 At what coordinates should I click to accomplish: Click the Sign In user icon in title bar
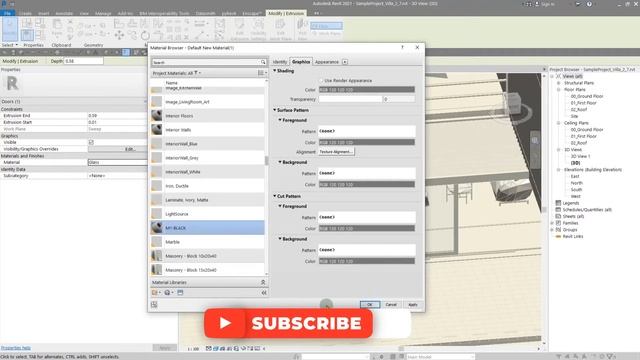click(537, 4)
